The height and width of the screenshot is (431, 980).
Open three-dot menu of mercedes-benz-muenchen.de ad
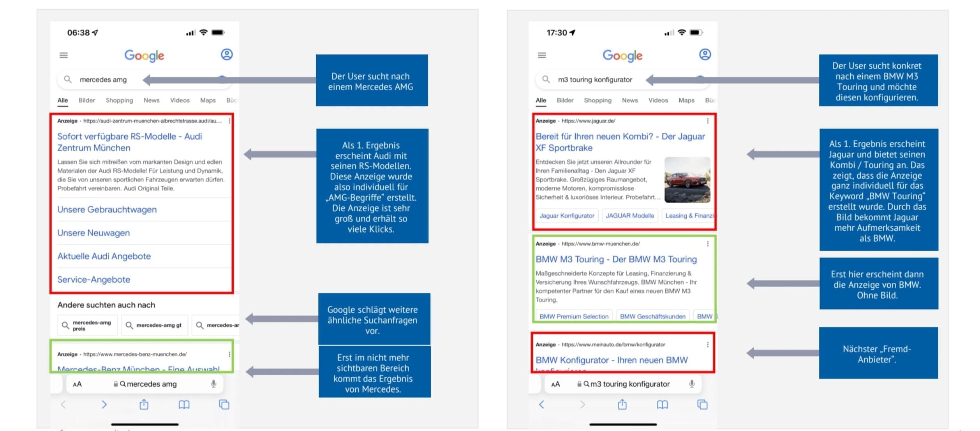click(229, 354)
